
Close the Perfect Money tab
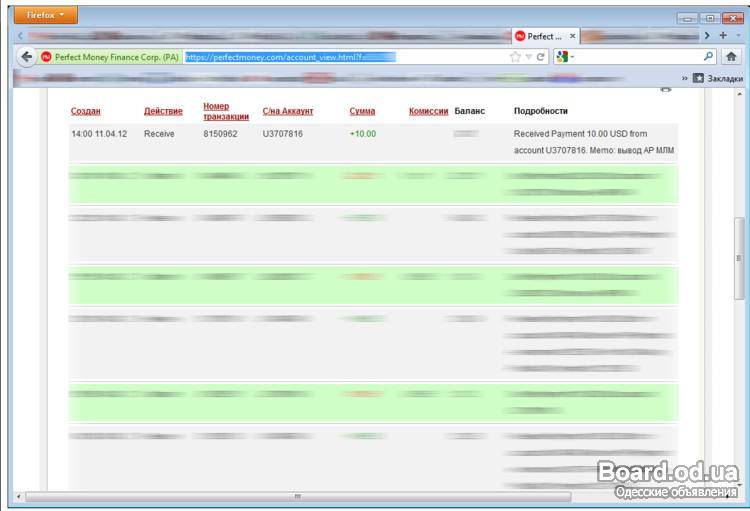pyautogui.click(x=572, y=36)
